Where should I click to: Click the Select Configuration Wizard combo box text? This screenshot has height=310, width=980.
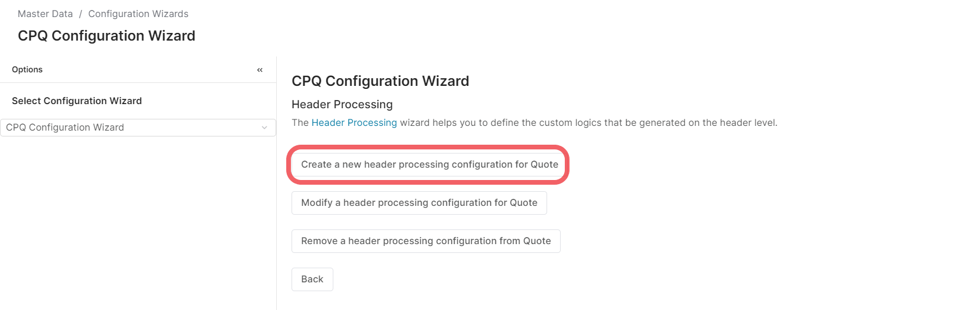coord(65,128)
